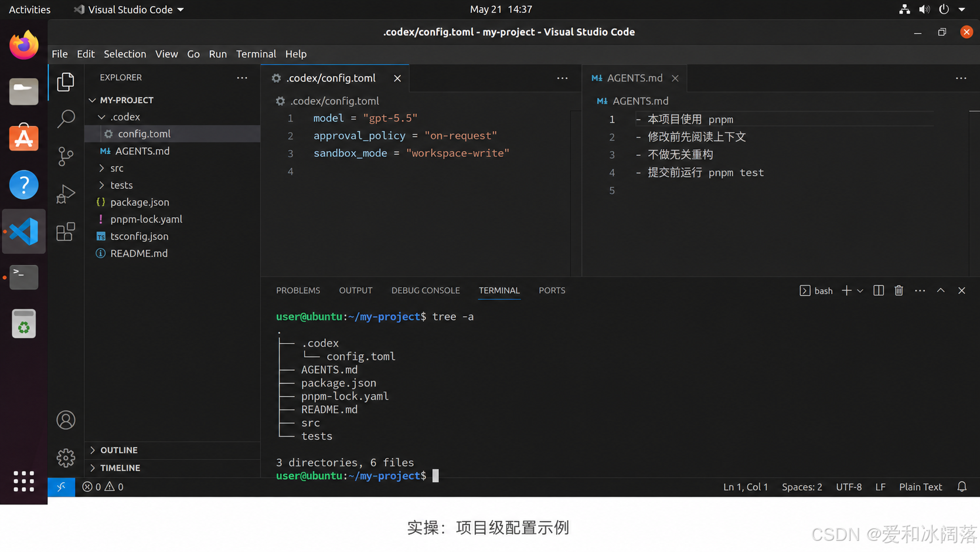Open the Help menu
Image resolution: width=980 pixels, height=552 pixels.
(x=296, y=54)
